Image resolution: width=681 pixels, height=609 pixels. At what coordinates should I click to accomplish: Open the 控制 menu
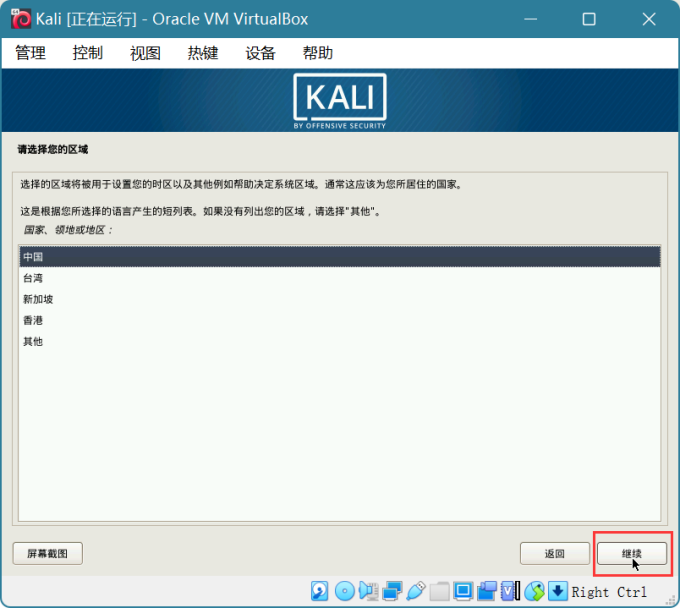(88, 53)
